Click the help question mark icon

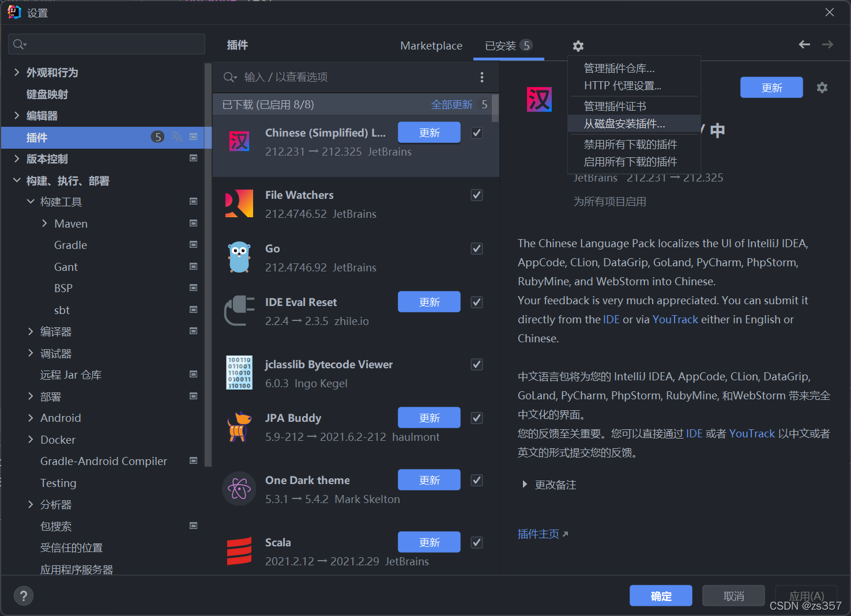click(x=24, y=596)
